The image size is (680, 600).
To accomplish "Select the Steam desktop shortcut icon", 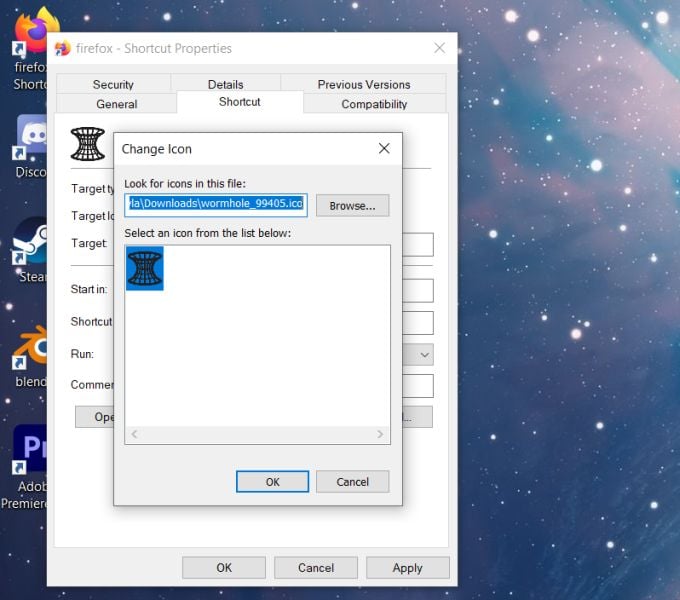I will tap(29, 241).
